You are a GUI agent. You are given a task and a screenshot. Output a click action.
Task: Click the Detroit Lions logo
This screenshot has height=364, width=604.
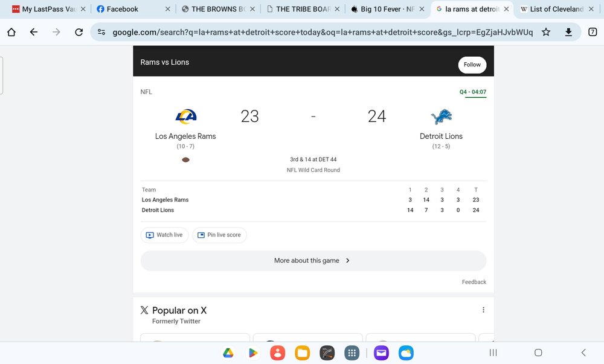[x=441, y=117]
